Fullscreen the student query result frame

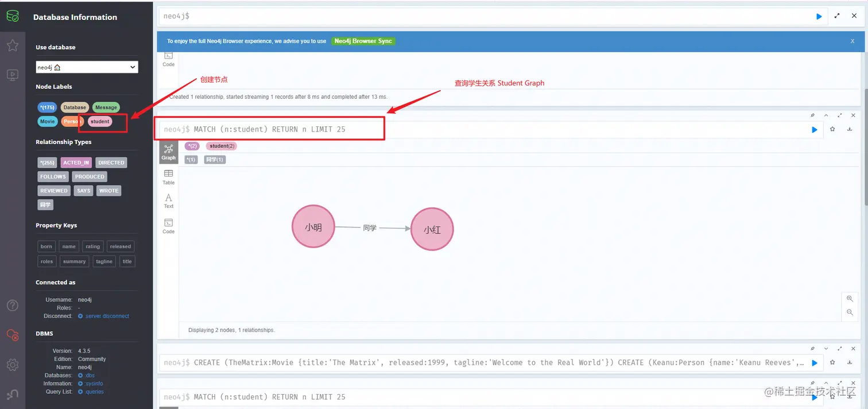click(x=840, y=115)
